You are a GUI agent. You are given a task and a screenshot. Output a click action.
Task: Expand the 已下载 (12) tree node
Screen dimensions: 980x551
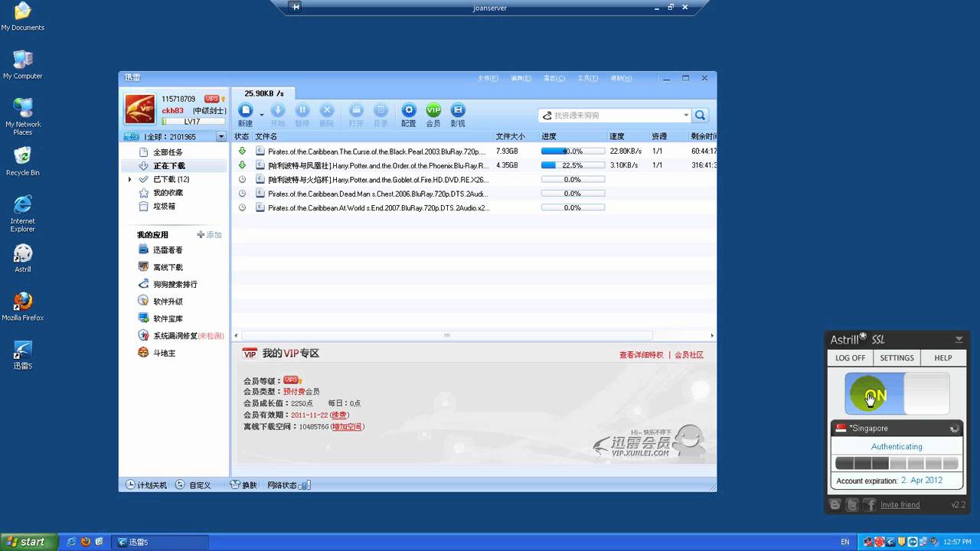[130, 180]
